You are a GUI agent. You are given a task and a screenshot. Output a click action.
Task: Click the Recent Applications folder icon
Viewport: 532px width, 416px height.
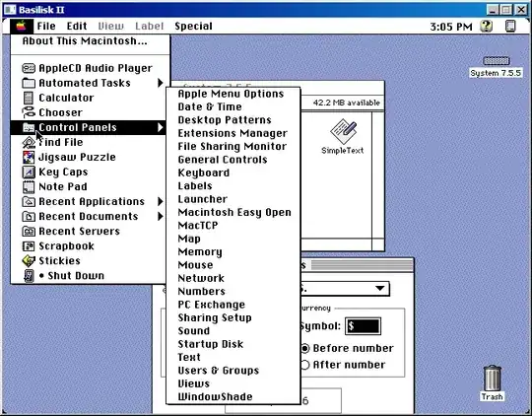[x=29, y=202]
